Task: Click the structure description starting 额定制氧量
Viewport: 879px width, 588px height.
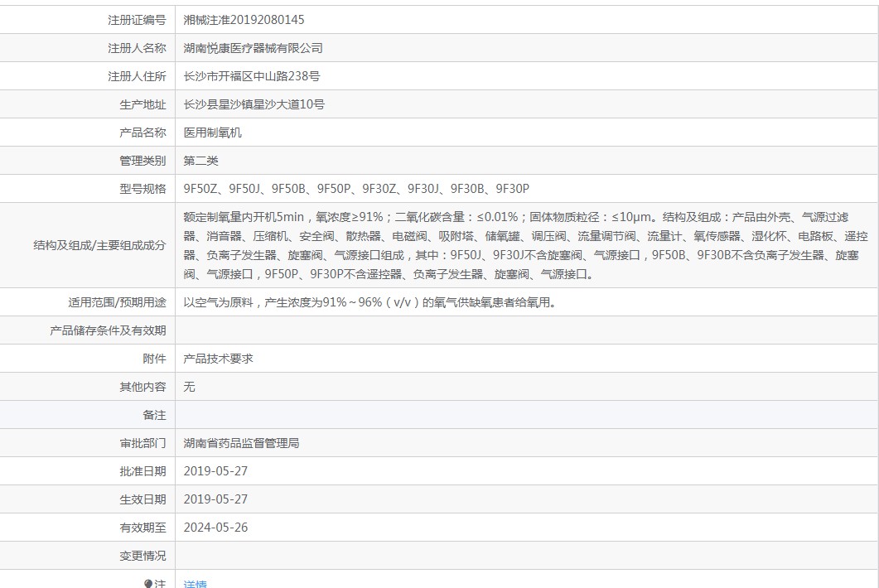Action: [x=525, y=245]
